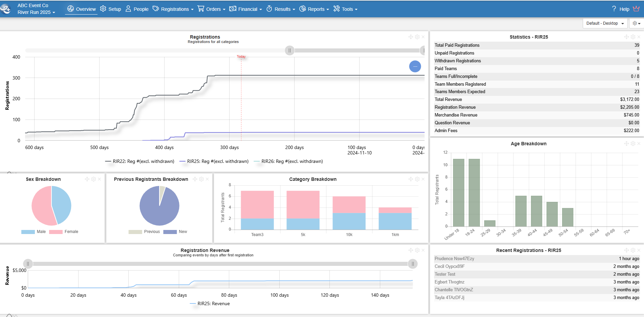Click left handle of Registration Revenue range slider
Image resolution: width=644 pixels, height=317 pixels.
(28, 264)
